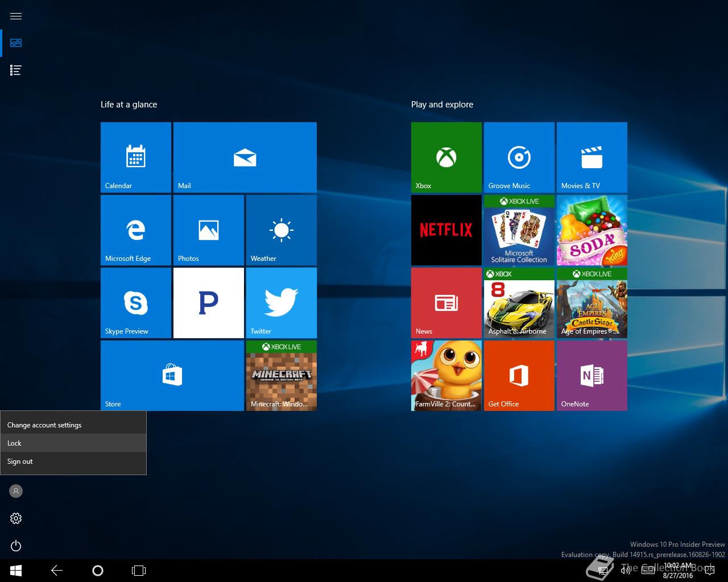Launch the Xbox tile
The width and height of the screenshot is (728, 582).
446,157
